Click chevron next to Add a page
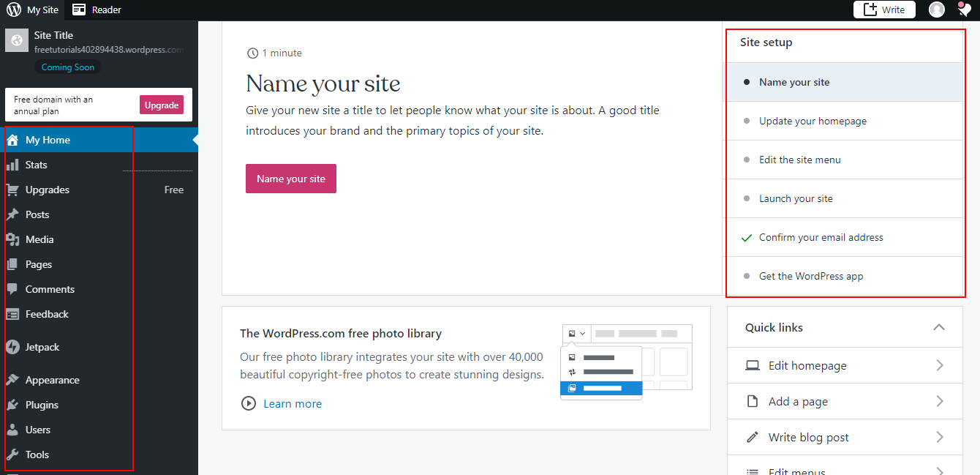Screen dimensions: 980x475 tap(940, 401)
